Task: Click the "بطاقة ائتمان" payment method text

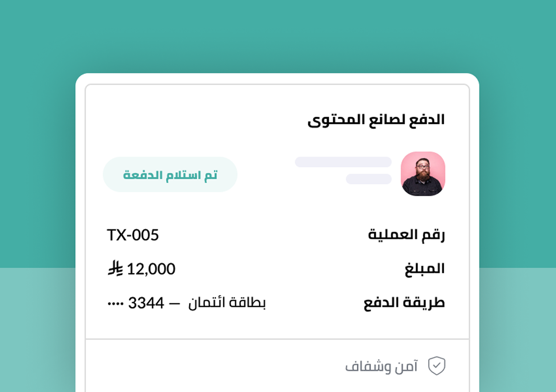Action: click(227, 303)
